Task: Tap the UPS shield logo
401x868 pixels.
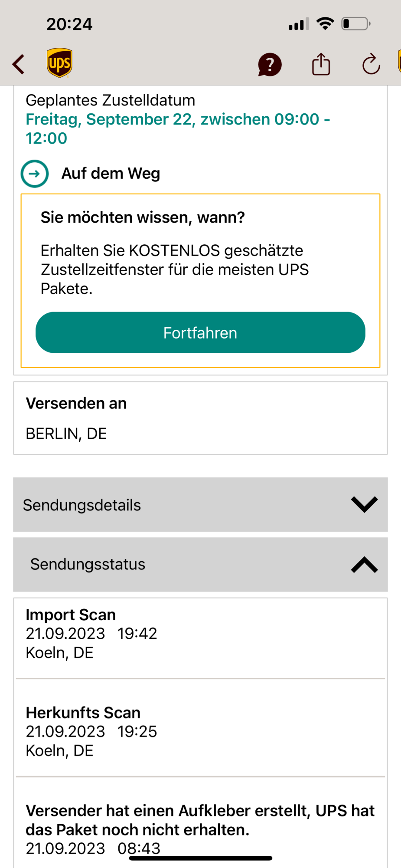Action: click(59, 63)
